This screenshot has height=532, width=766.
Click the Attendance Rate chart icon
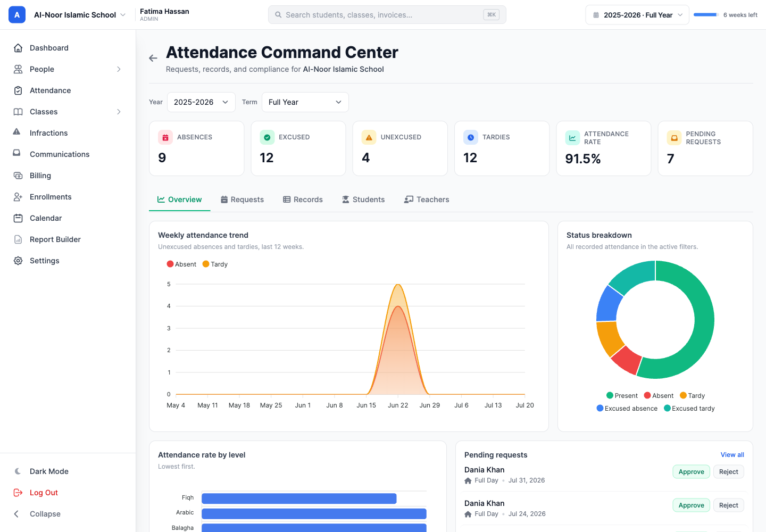tap(572, 138)
